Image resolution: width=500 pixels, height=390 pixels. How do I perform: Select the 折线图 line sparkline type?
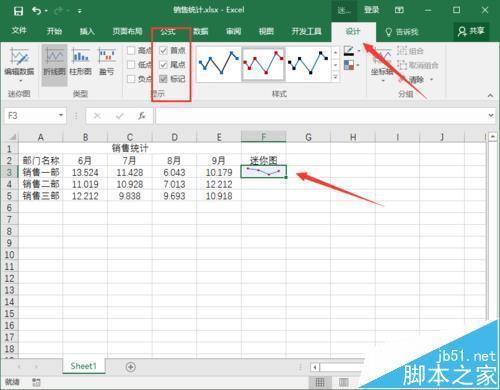pyautogui.click(x=54, y=62)
